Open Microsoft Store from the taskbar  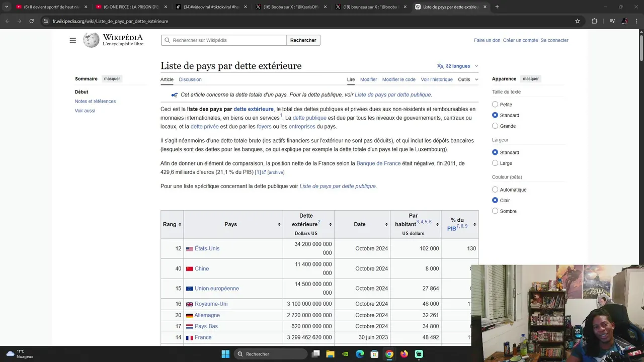[374, 354]
